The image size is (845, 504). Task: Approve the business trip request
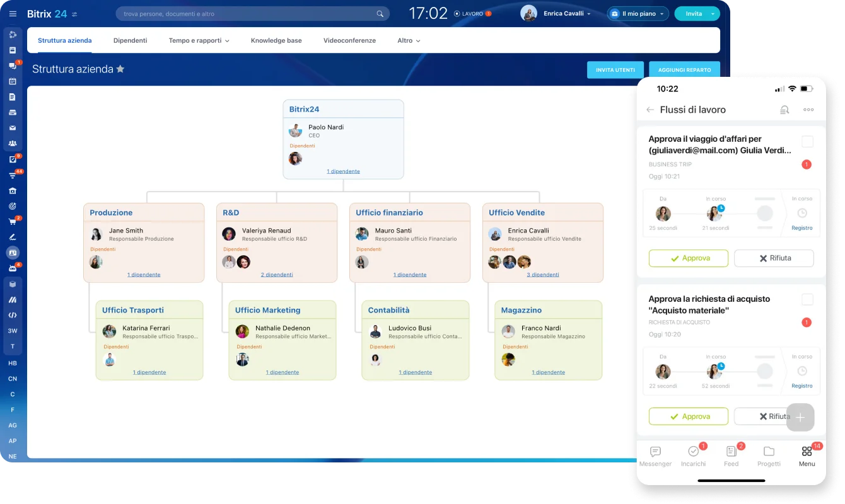[688, 258]
